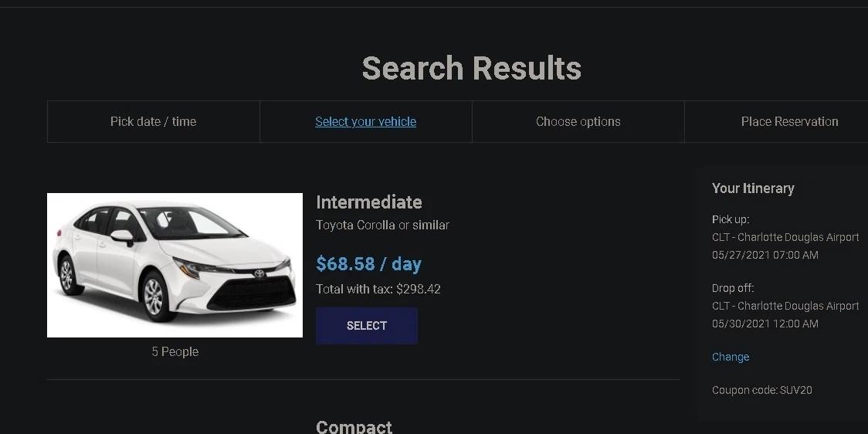Switch to the Choose options step
The image size is (868, 434).
pos(578,122)
